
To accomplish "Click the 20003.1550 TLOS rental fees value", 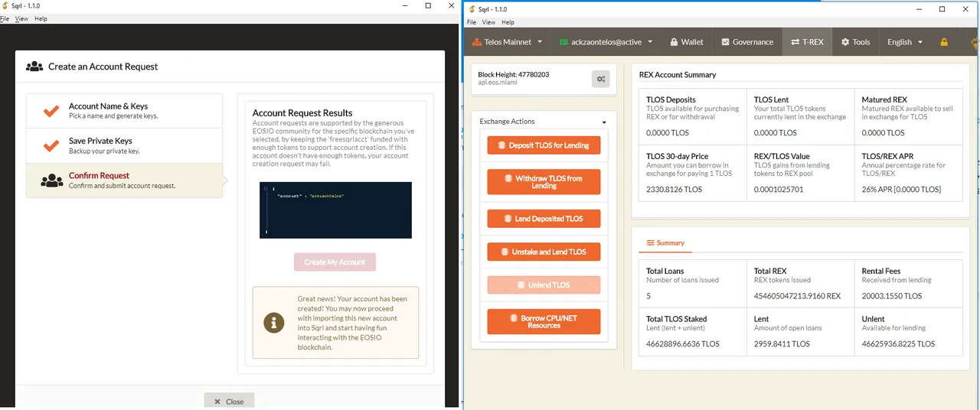I will tap(892, 296).
